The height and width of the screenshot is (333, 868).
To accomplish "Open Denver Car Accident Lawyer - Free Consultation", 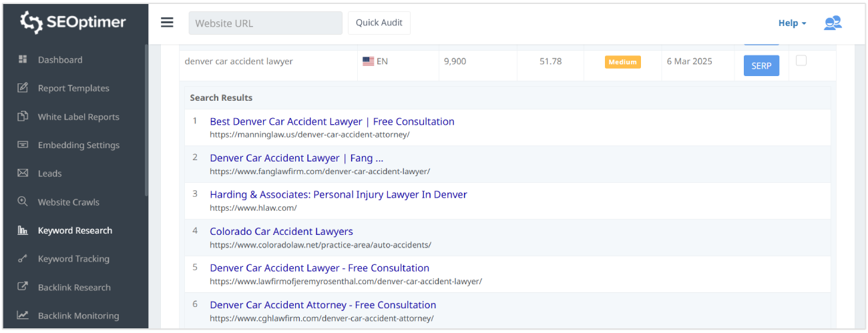I will click(x=319, y=268).
